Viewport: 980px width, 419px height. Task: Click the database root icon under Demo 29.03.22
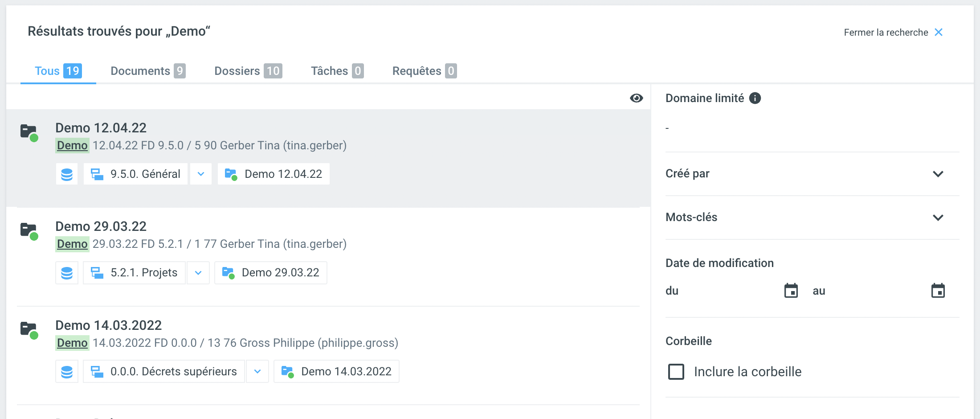(67, 273)
